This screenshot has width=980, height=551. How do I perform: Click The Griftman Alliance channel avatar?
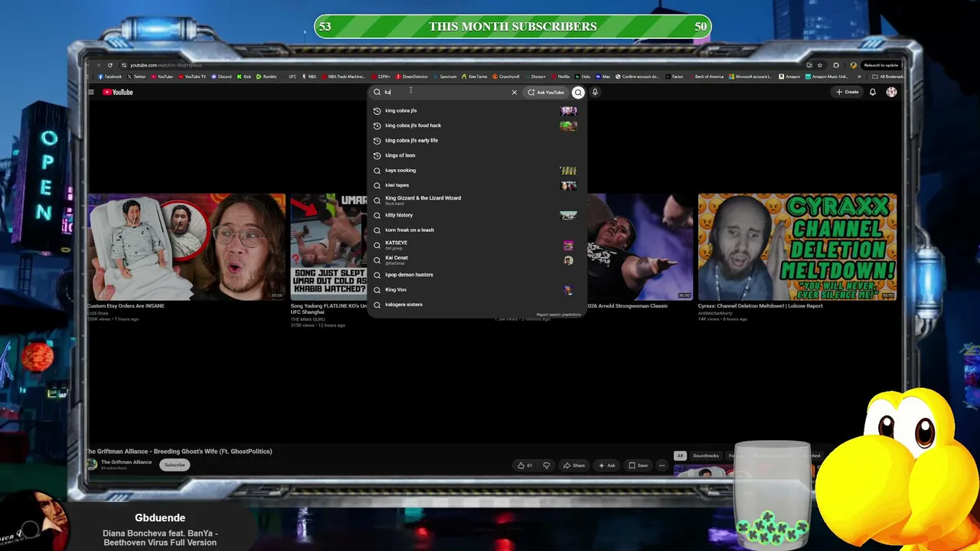(93, 465)
